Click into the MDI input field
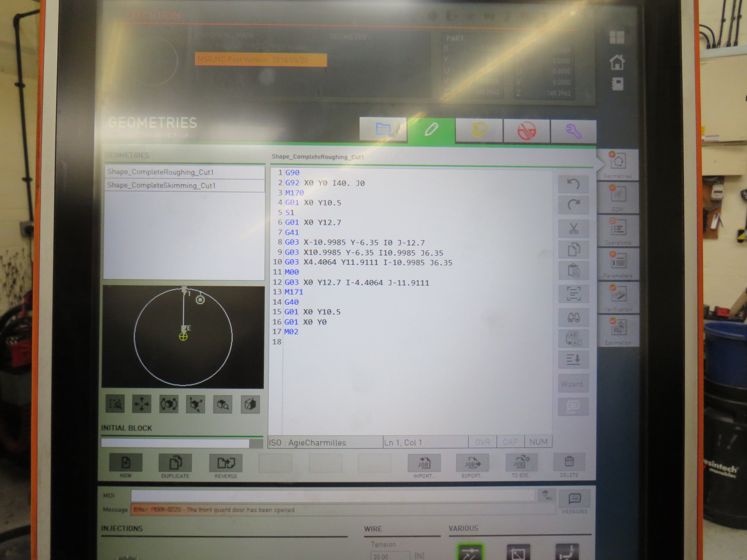This screenshot has height=560, width=747. click(x=333, y=495)
